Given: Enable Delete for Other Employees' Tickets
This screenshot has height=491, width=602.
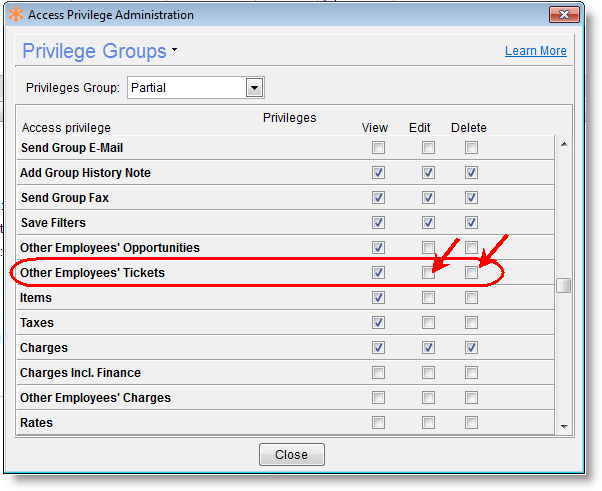Looking at the screenshot, I should click(471, 273).
